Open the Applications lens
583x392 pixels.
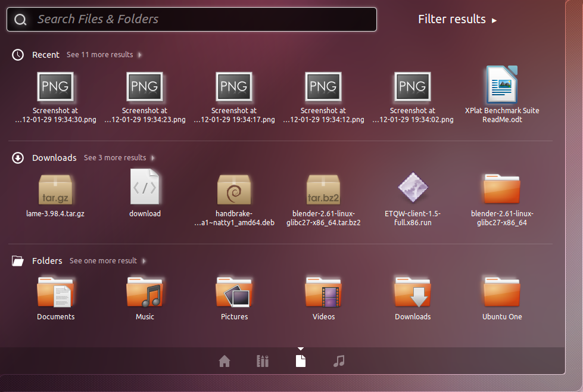tap(263, 360)
